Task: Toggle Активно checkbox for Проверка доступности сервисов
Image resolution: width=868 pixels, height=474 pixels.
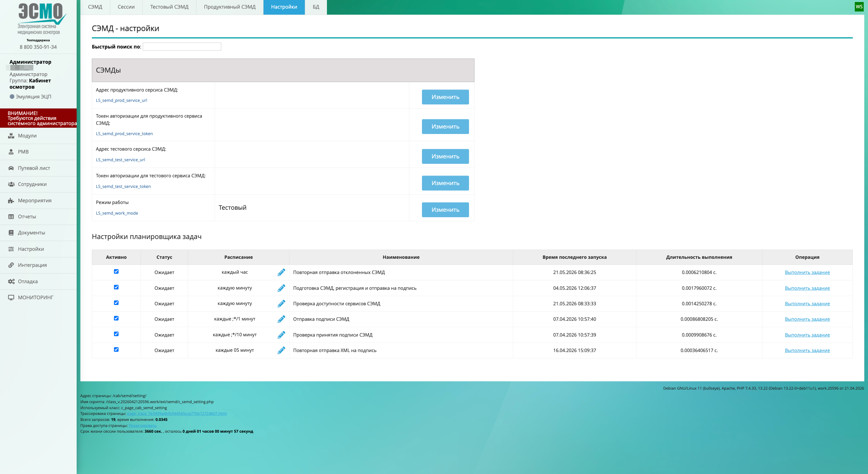Action: point(116,303)
